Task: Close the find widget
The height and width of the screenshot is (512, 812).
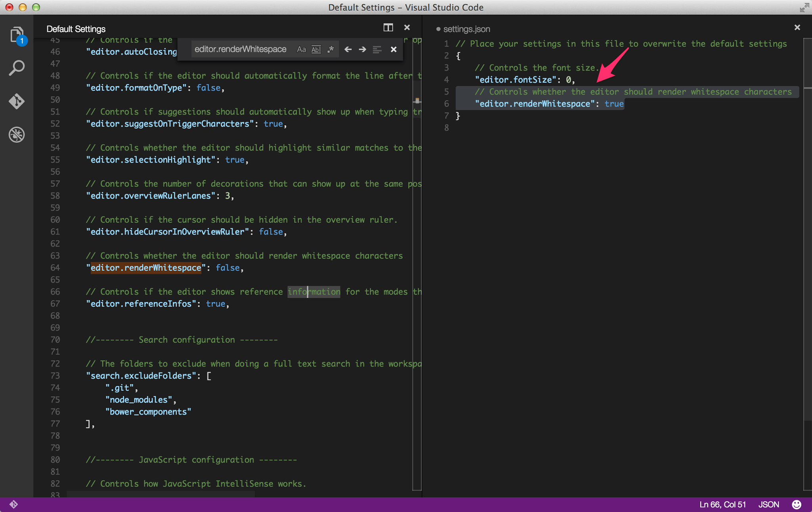Action: 394,49
